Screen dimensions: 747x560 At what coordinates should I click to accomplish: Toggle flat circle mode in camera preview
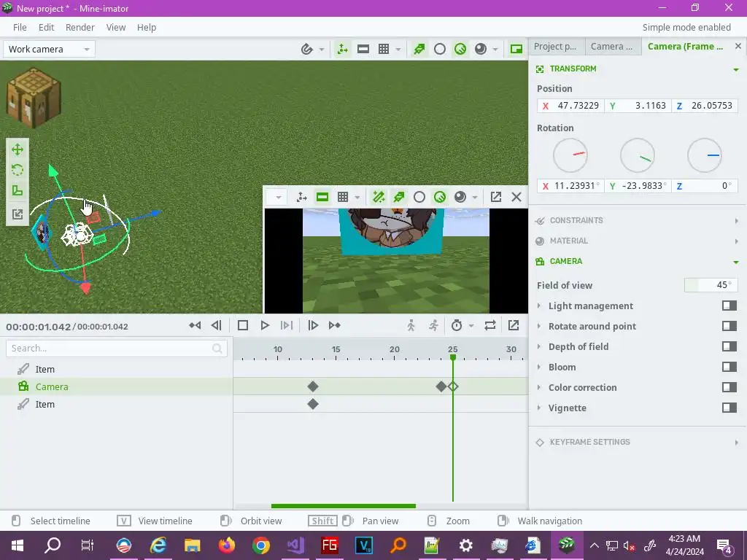coord(419,197)
